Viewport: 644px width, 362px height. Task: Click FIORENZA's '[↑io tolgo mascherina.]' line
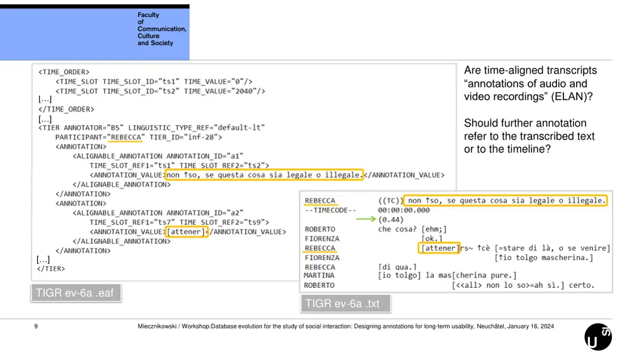point(545,258)
